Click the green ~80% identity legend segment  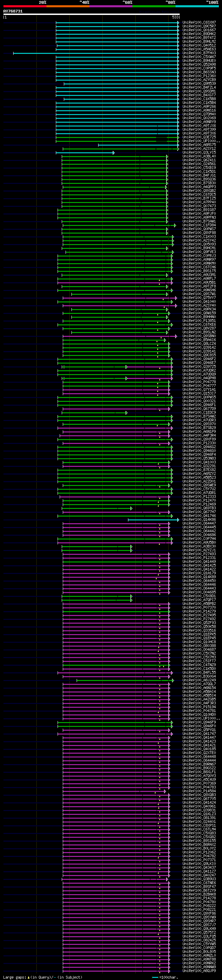[154, 6]
